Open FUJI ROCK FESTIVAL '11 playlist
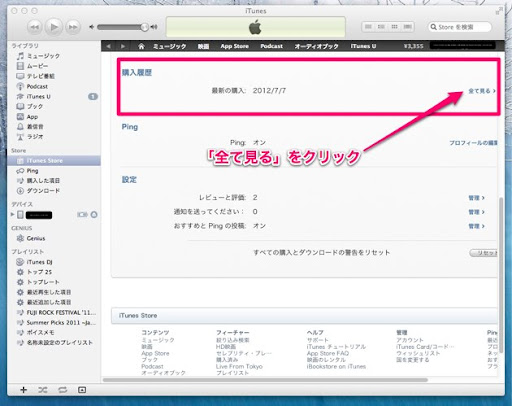 tap(61, 313)
